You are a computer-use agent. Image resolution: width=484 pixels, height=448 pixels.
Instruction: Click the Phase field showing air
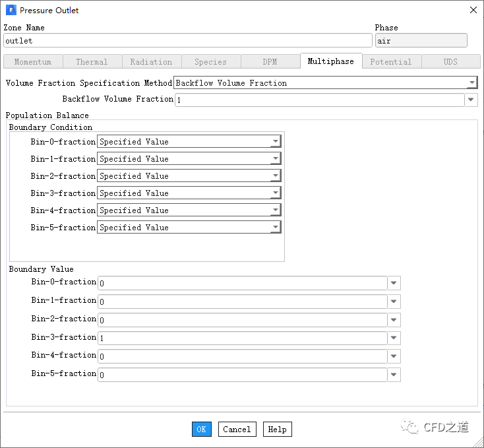pyautogui.click(x=421, y=41)
